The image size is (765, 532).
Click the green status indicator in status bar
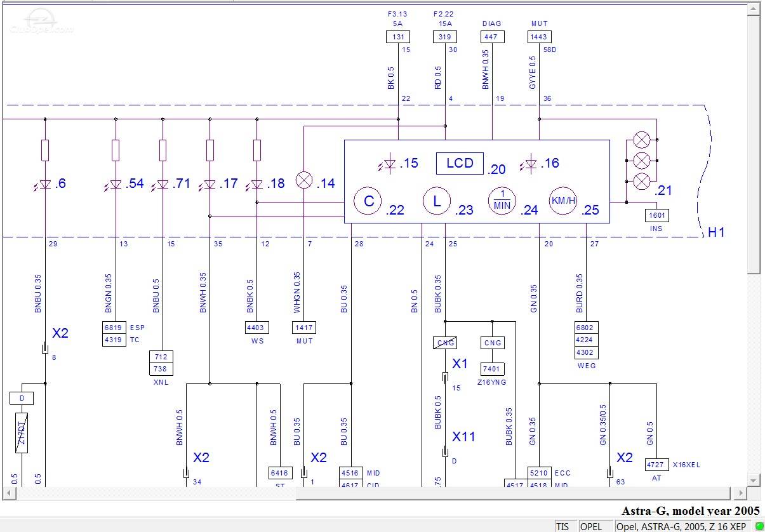pyautogui.click(x=759, y=526)
